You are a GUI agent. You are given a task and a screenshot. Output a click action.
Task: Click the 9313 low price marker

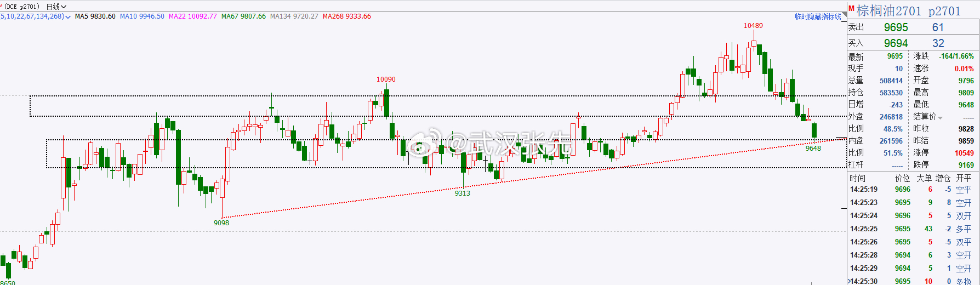[463, 193]
